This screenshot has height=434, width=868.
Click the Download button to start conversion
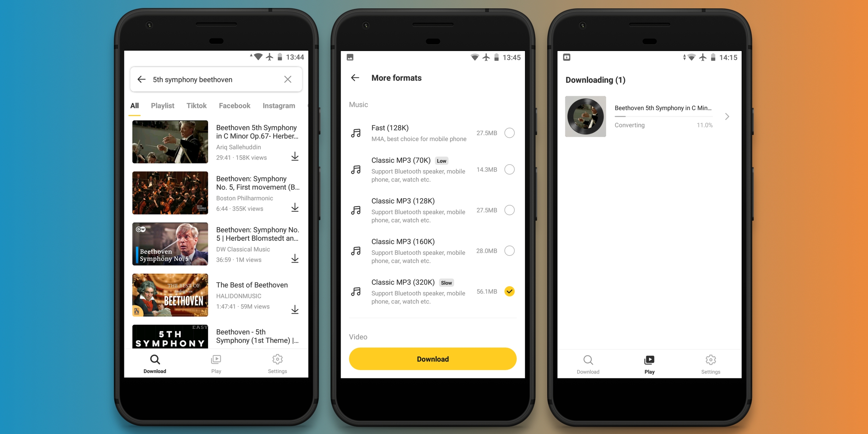433,359
